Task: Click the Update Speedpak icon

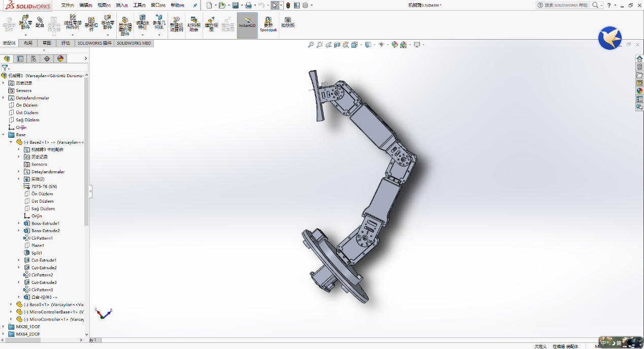Action: coord(268,24)
